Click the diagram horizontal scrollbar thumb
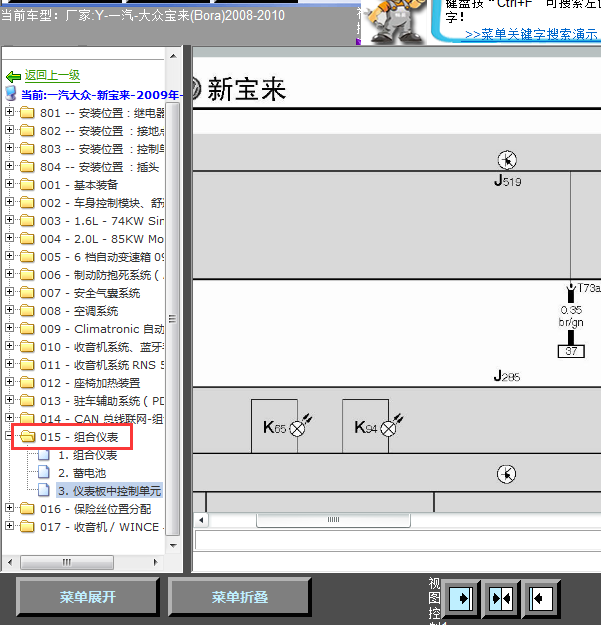This screenshot has height=628, width=601. pyautogui.click(x=333, y=520)
